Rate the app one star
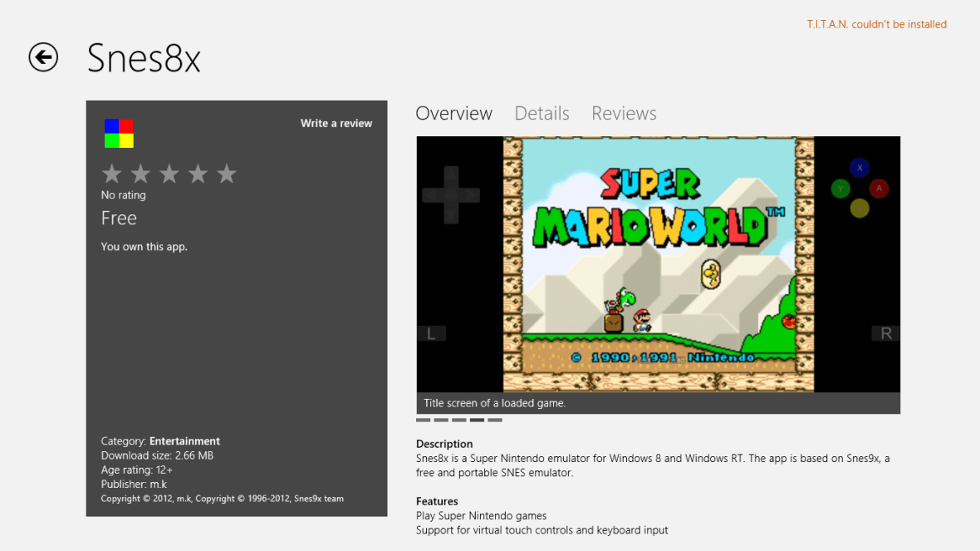The width and height of the screenshot is (980, 551). coord(111,174)
